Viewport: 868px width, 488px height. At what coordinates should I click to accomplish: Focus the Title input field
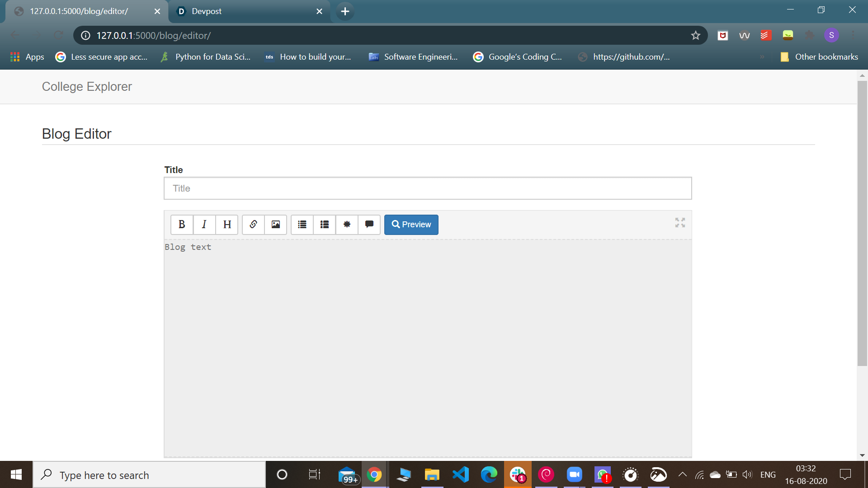point(427,188)
